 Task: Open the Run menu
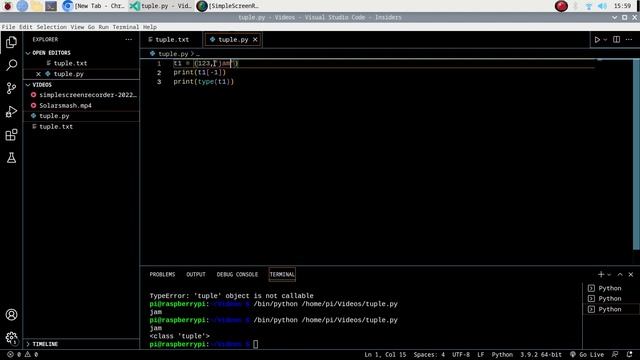[x=104, y=27]
